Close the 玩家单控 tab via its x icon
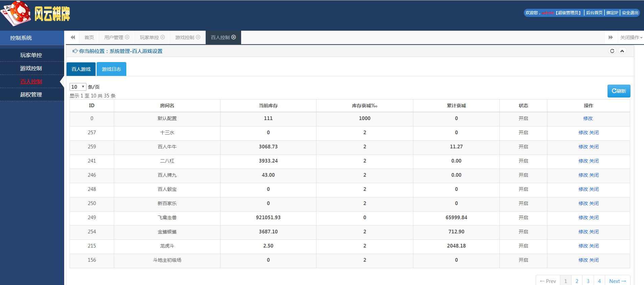Viewport: 644px width, 285px height. (x=163, y=37)
